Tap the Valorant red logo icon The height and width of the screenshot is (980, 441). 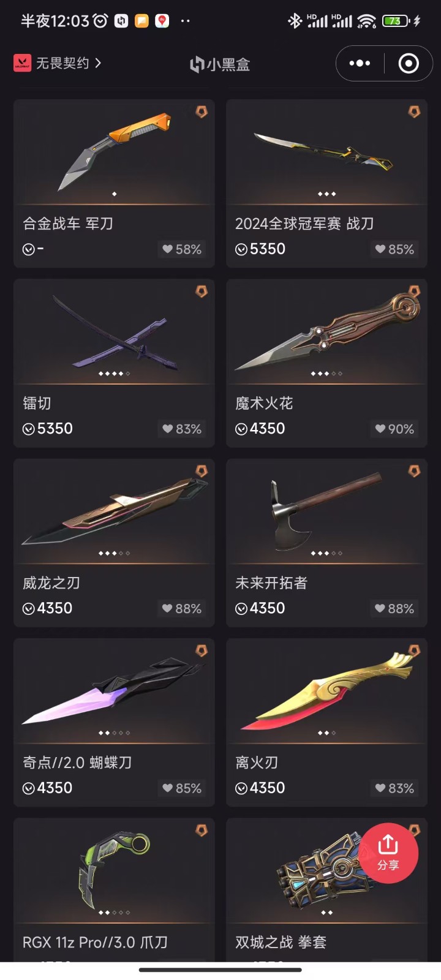(22, 63)
